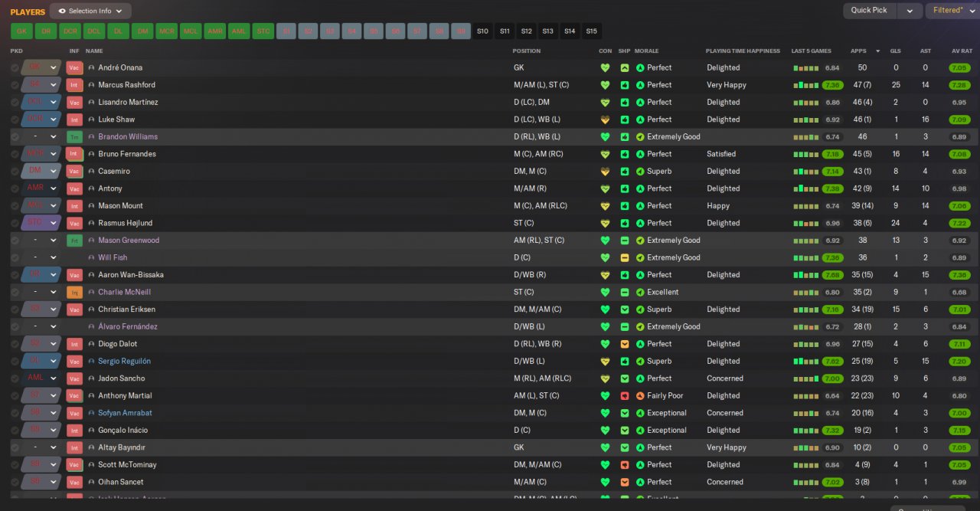Viewport: 980px width, 511px height.
Task: Toggle the picked checkmark for Marcus Rashford
Action: (x=15, y=85)
